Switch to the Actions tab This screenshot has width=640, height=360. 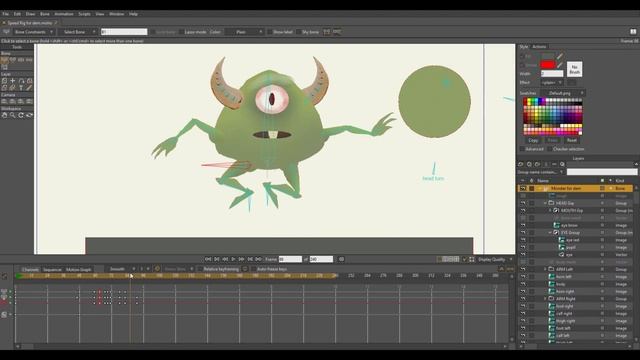click(x=539, y=47)
